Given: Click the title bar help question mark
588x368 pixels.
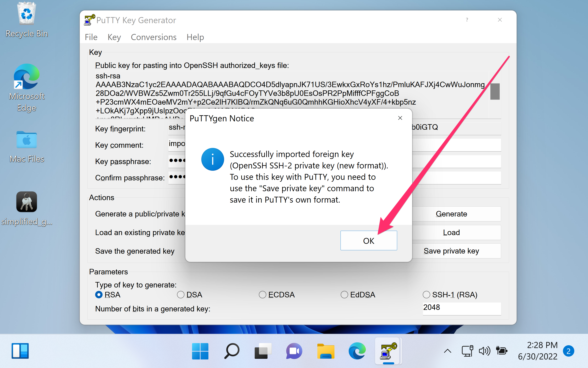Looking at the screenshot, I should (467, 20).
